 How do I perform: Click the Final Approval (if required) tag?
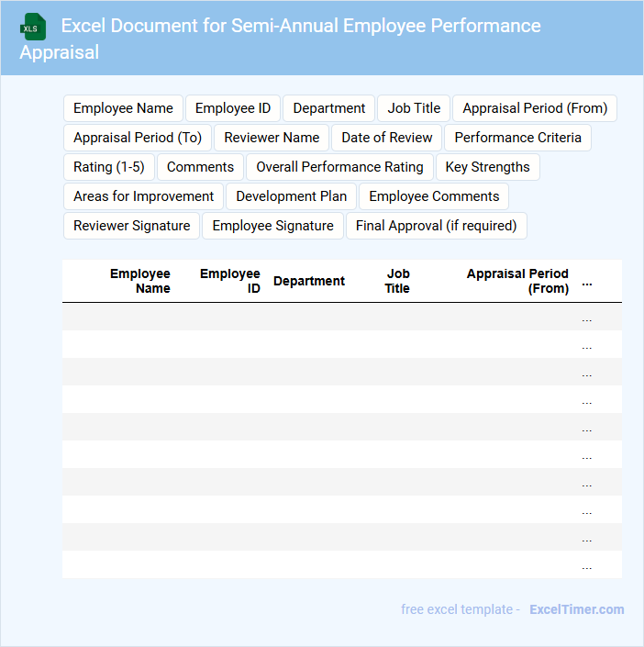coord(436,226)
